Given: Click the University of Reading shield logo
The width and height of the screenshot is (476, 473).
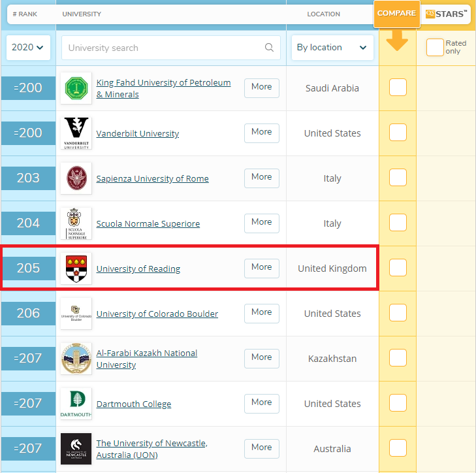Looking at the screenshot, I should [76, 269].
